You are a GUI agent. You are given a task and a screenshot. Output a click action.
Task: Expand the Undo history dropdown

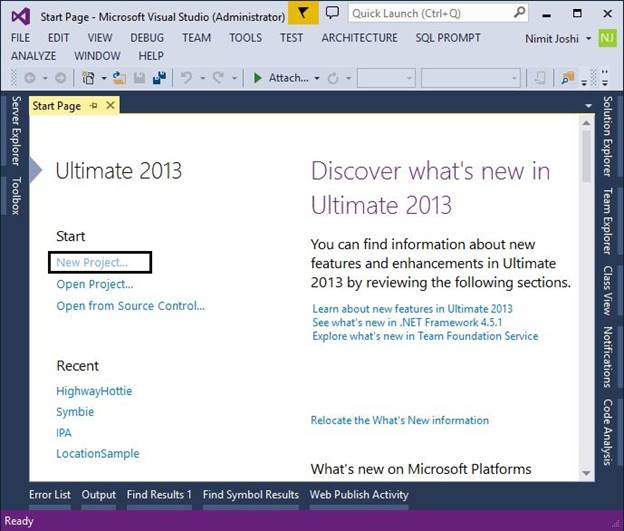click(x=203, y=78)
